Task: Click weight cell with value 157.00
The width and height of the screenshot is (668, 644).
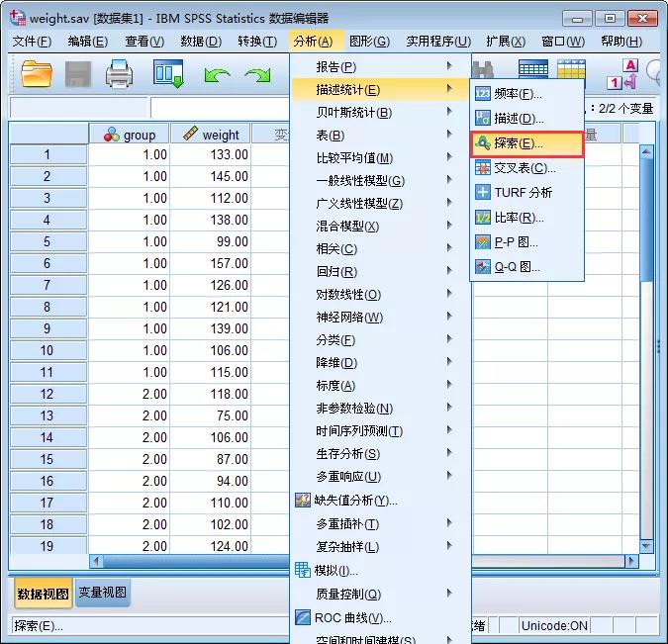Action: click(x=211, y=263)
